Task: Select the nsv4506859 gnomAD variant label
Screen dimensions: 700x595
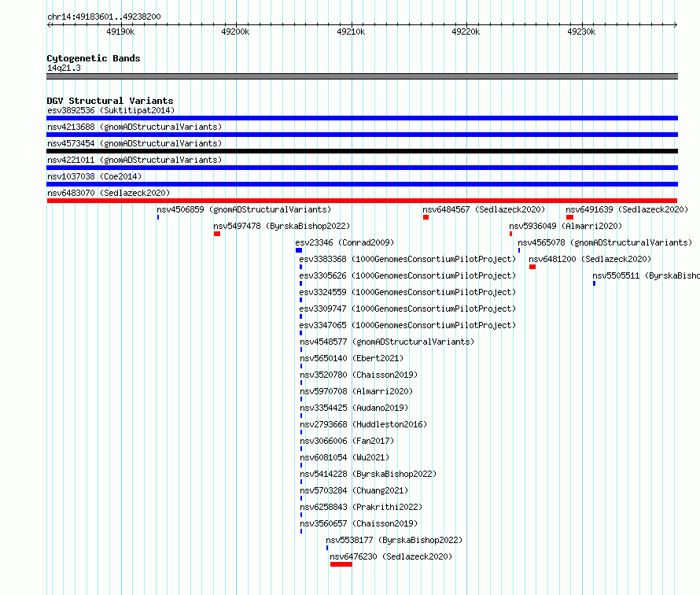Action: tap(244, 209)
